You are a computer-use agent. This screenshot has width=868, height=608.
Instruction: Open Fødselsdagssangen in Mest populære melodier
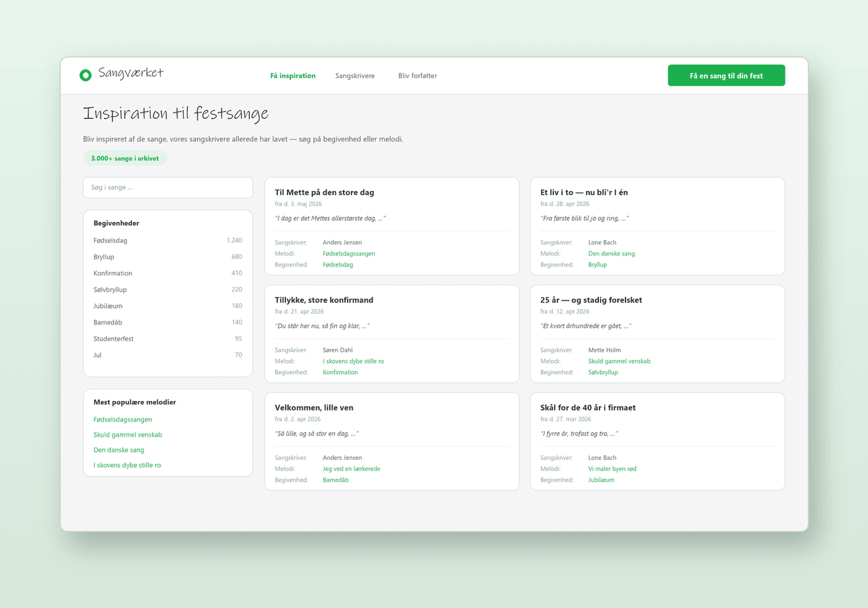[x=123, y=420]
